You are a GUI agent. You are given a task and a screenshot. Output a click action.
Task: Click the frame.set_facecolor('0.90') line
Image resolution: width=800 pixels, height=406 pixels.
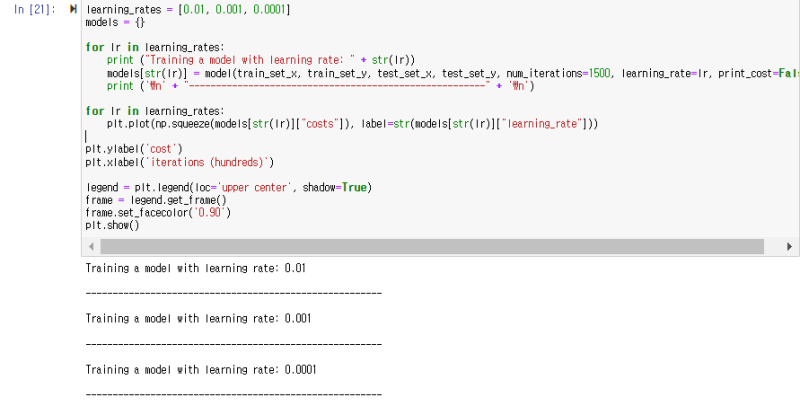(x=158, y=213)
